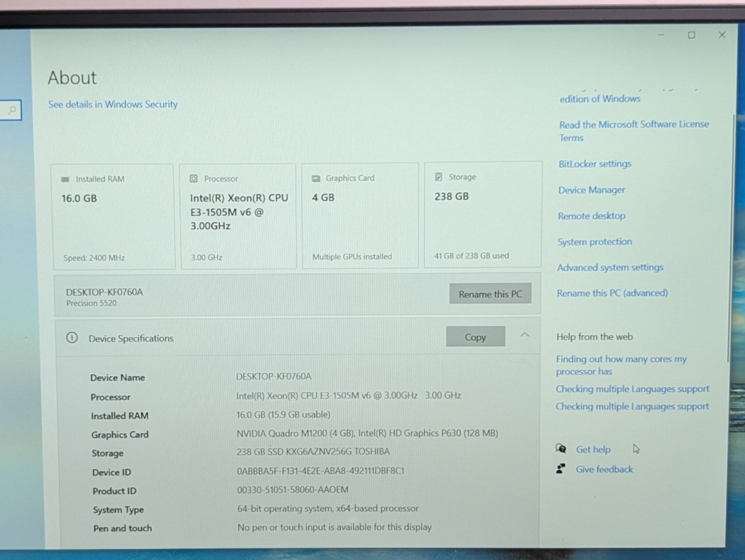Maximize the Settings window
Screen dimensions: 745x560
691,34
